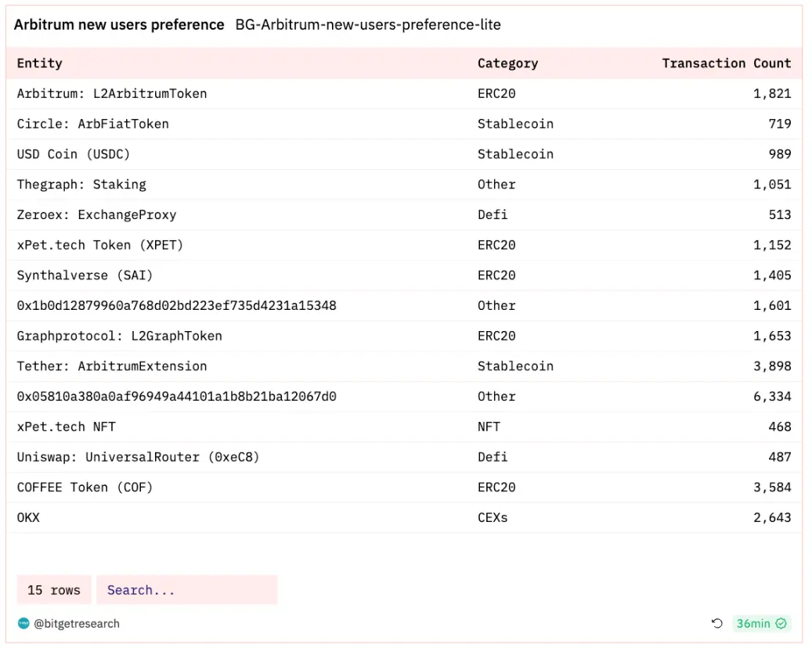Select the Uniswap: UniversalRouter (0xeC8) cell

138,457
